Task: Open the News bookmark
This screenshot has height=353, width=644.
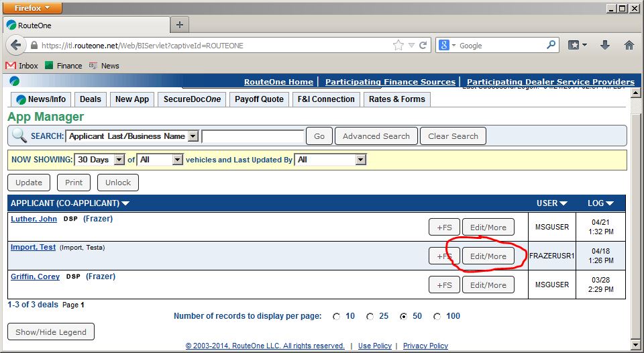Action: coord(105,66)
